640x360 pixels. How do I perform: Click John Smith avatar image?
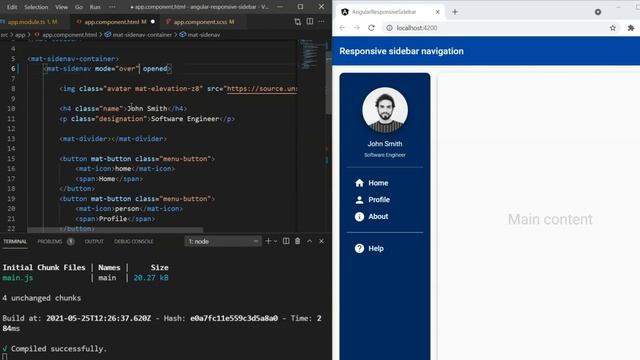[384, 110]
